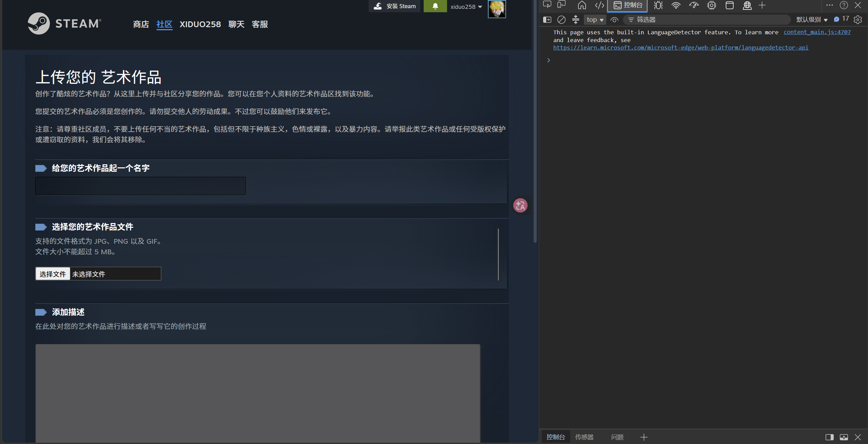Open the languagedetector-api documentation link
This screenshot has height=444, width=868.
(x=681, y=48)
